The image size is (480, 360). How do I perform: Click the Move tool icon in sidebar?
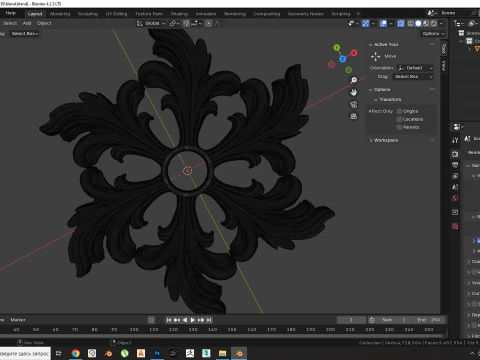pos(376,56)
